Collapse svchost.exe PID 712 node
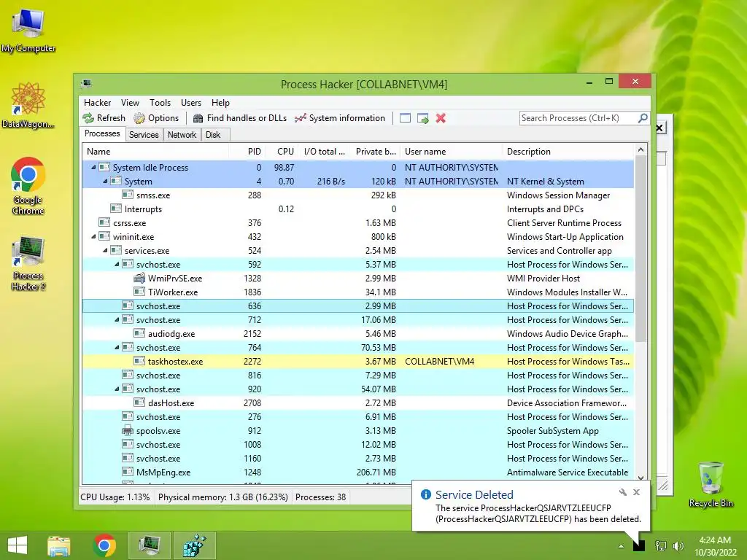The image size is (747, 560). coord(117,319)
